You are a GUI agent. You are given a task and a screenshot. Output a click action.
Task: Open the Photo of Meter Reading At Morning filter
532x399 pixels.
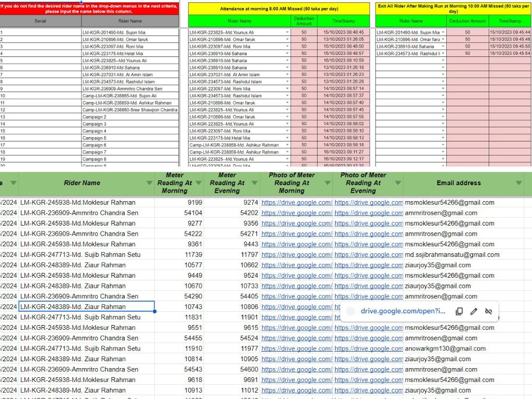point(327,183)
